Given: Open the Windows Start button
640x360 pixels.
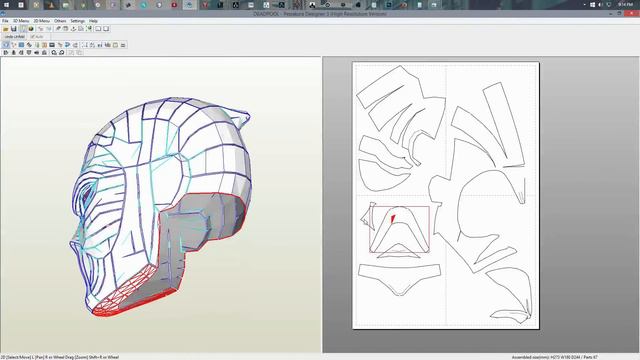Looking at the screenshot, I should tap(6, 5).
